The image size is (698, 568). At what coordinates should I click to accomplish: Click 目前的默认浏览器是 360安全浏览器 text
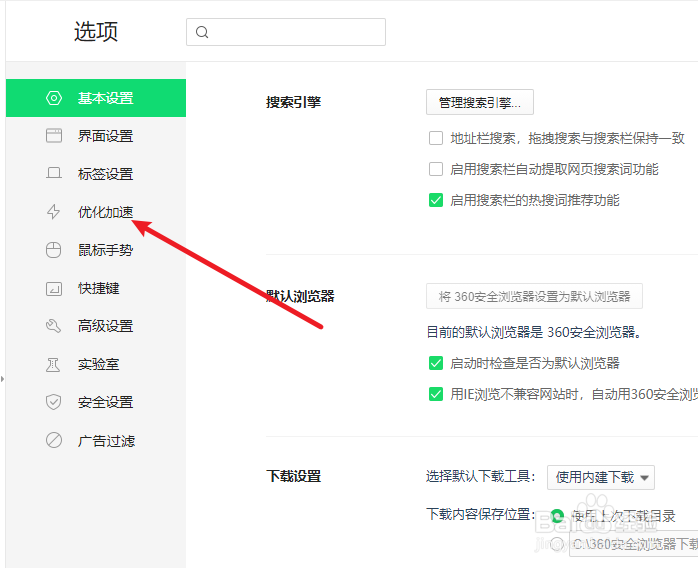[x=533, y=332]
